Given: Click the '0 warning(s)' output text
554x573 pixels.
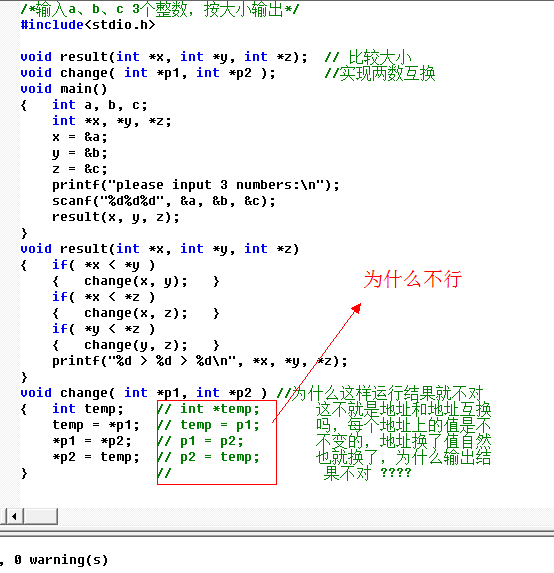Looking at the screenshot, I should [61, 560].
